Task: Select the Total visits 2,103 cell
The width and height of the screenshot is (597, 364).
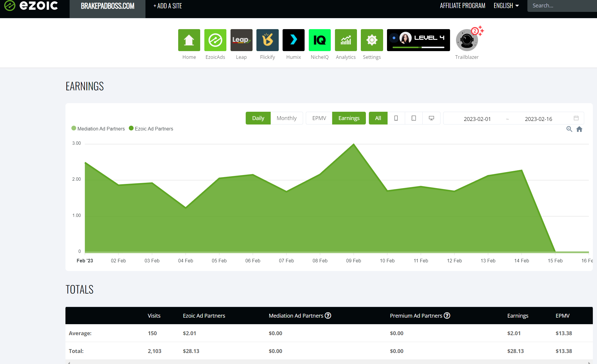Action: (155, 351)
